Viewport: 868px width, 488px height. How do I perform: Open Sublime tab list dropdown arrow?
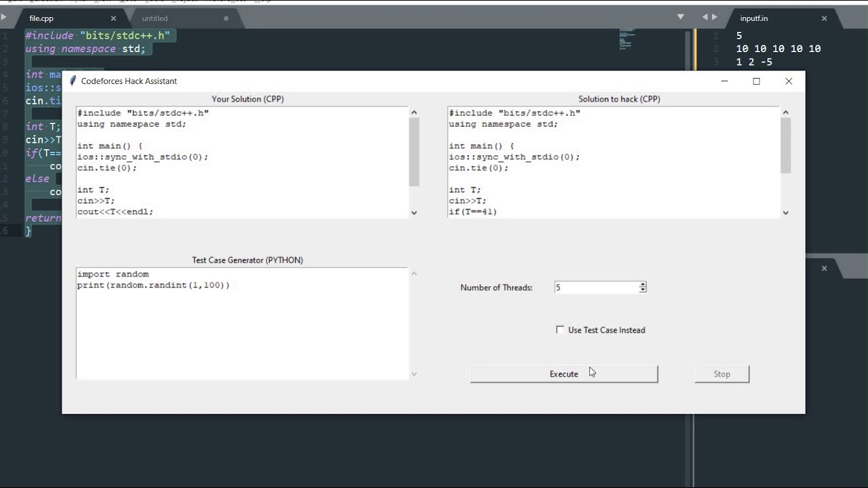[x=680, y=17]
